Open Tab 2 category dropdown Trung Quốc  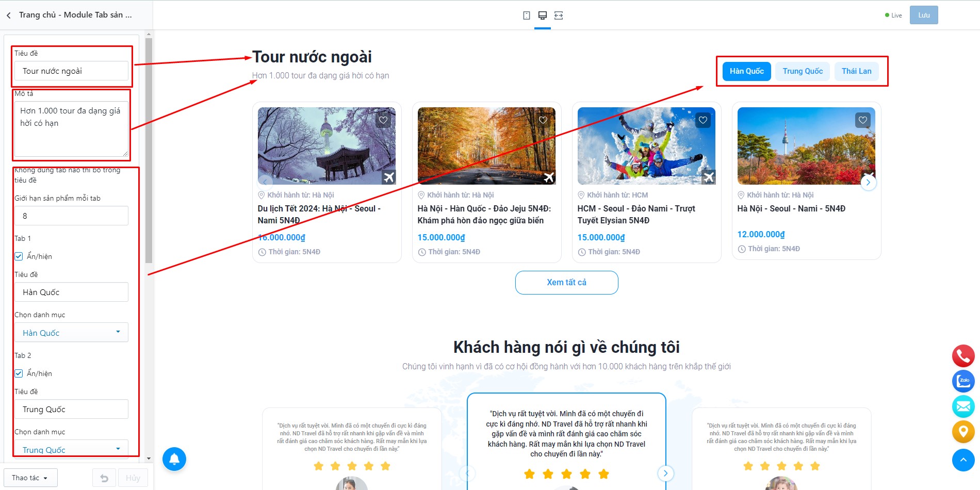71,449
